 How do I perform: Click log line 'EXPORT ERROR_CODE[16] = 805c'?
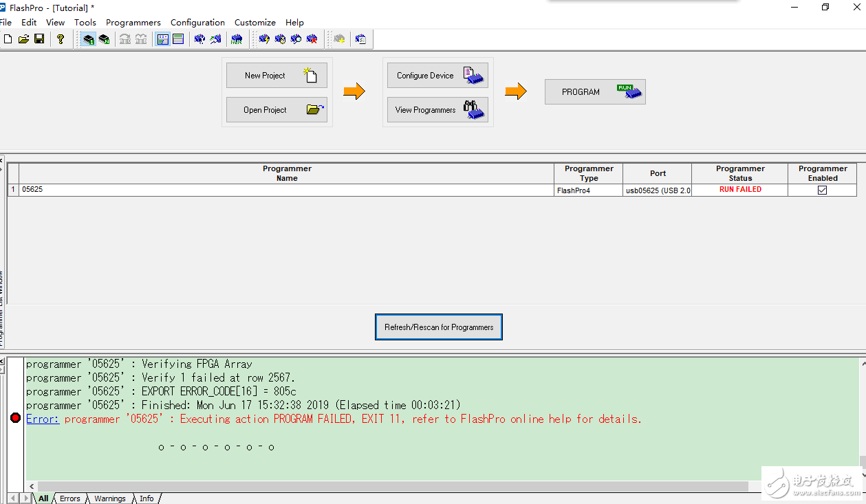161,391
